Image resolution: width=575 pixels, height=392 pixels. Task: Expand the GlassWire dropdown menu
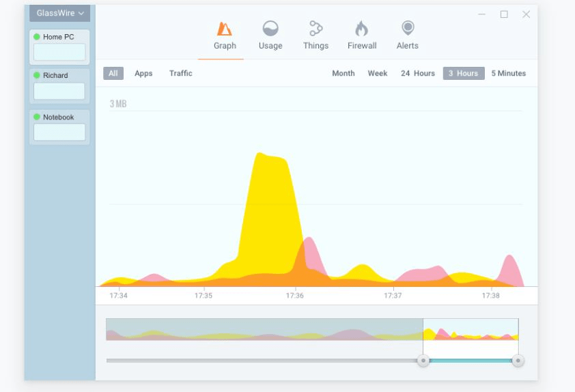tap(60, 13)
